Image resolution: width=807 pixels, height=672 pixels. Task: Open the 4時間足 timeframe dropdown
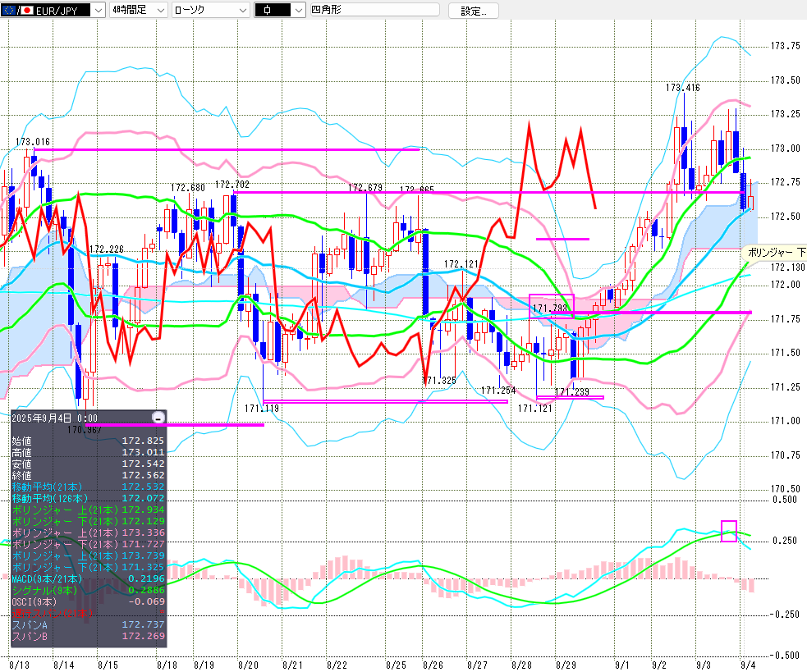tap(161, 10)
